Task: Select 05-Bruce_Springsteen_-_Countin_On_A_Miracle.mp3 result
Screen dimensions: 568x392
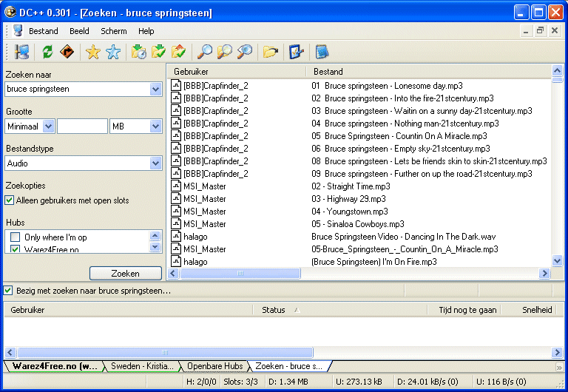Action: (405, 249)
